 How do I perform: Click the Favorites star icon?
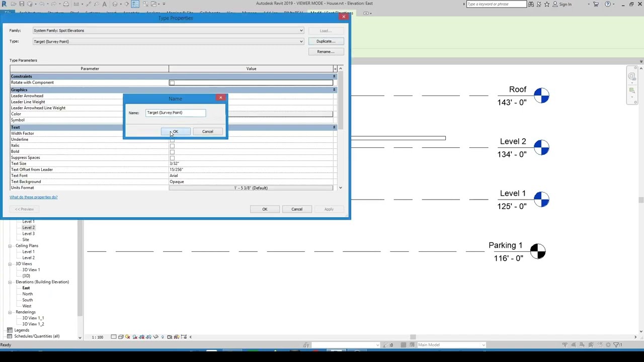(x=547, y=4)
